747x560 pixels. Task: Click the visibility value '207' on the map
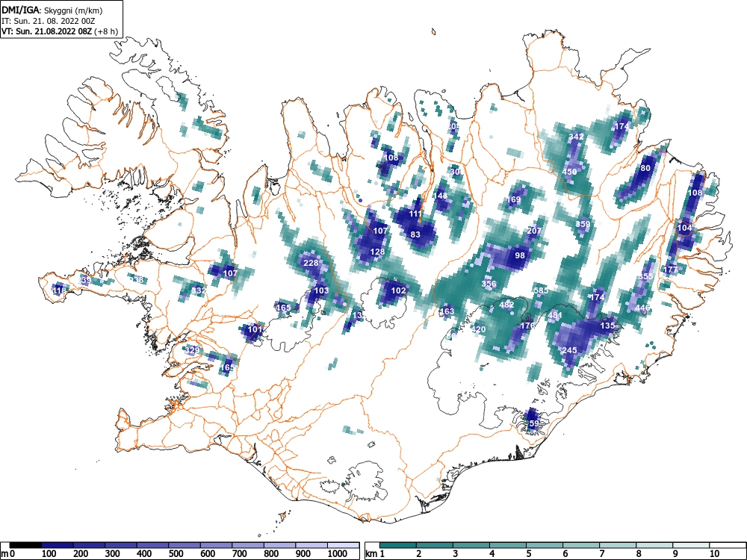pos(534,231)
